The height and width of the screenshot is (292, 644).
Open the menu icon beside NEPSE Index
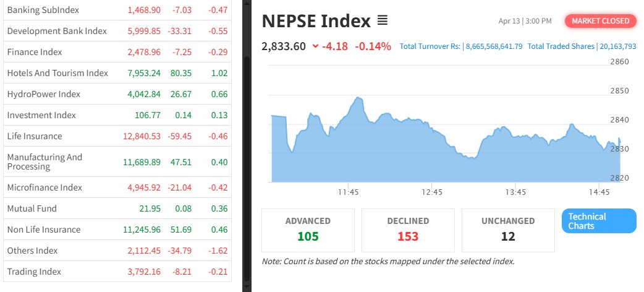tap(383, 22)
